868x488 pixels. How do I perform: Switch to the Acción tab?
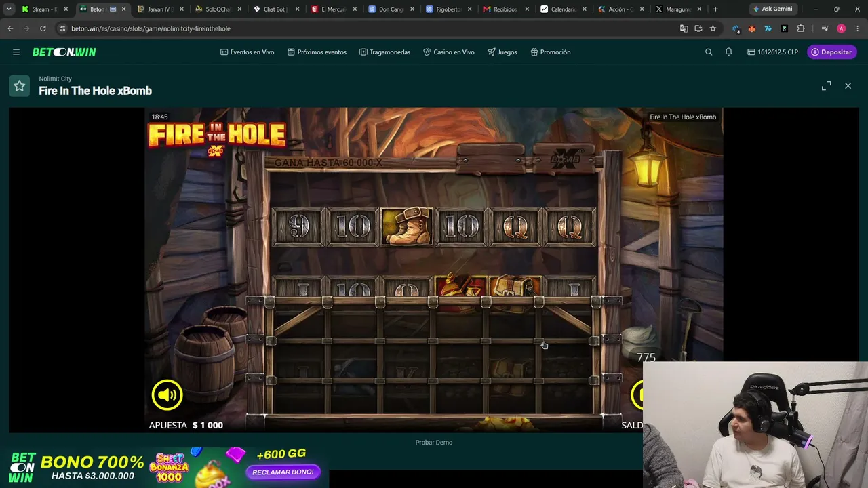click(621, 9)
